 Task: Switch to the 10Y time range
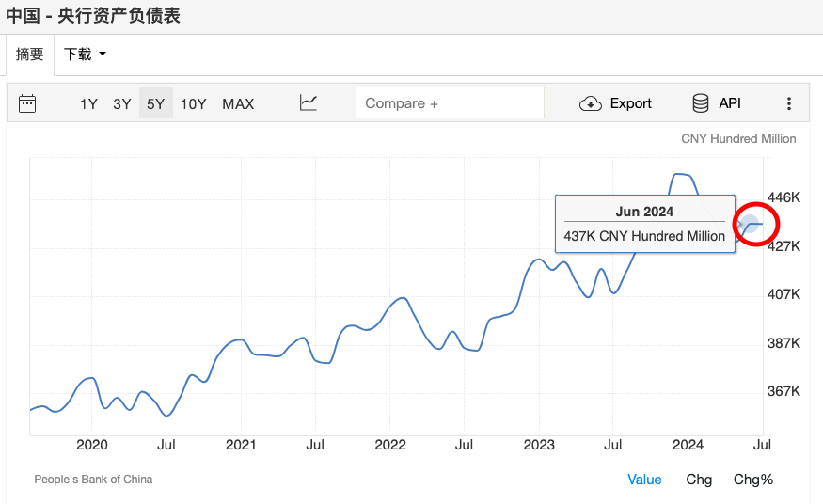[193, 103]
